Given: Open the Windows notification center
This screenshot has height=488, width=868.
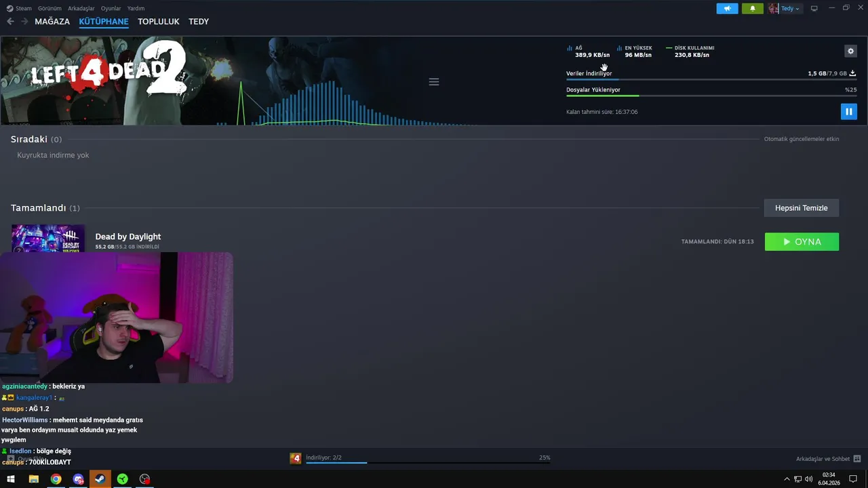Looking at the screenshot, I should pyautogui.click(x=853, y=479).
